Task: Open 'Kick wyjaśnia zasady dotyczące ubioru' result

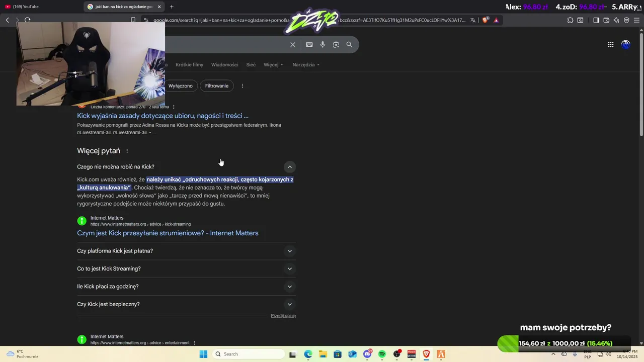Action: (x=163, y=116)
